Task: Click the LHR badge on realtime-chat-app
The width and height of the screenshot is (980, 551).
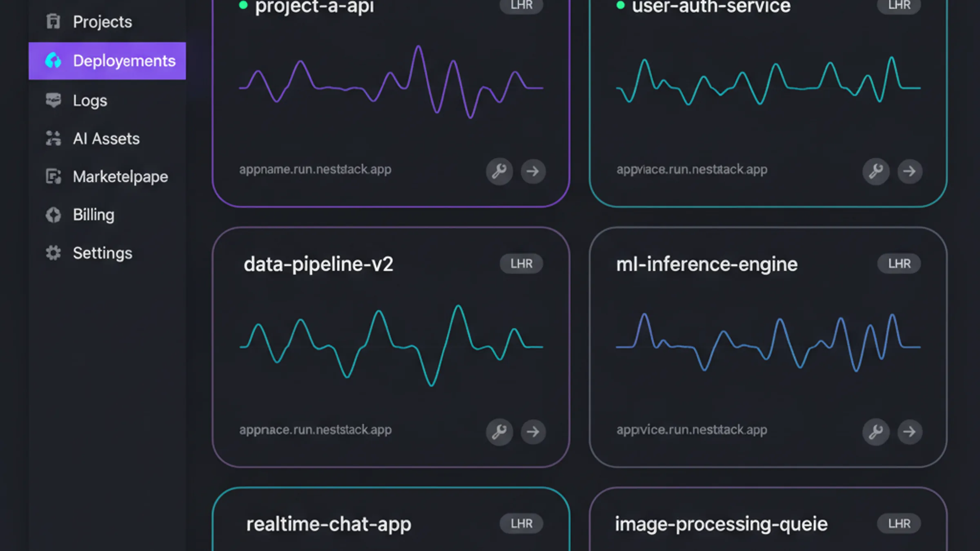Action: click(521, 524)
